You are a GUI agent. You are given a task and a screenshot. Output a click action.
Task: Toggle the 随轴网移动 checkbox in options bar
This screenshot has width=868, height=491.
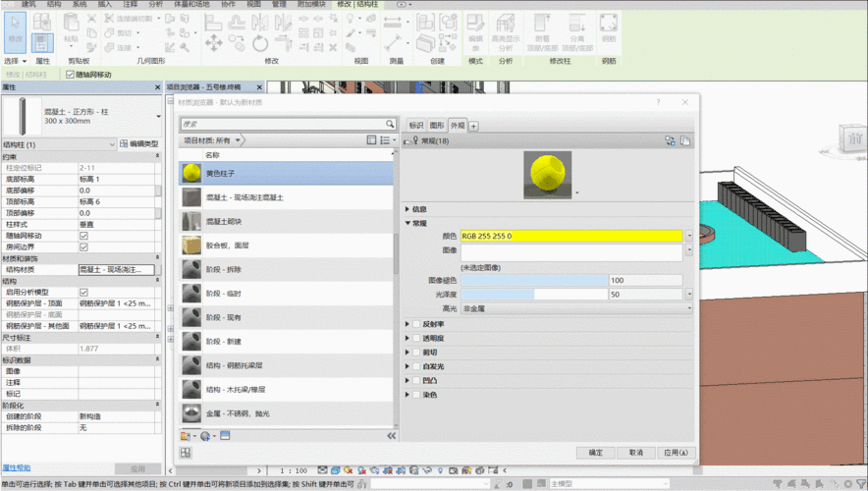pyautogui.click(x=70, y=75)
